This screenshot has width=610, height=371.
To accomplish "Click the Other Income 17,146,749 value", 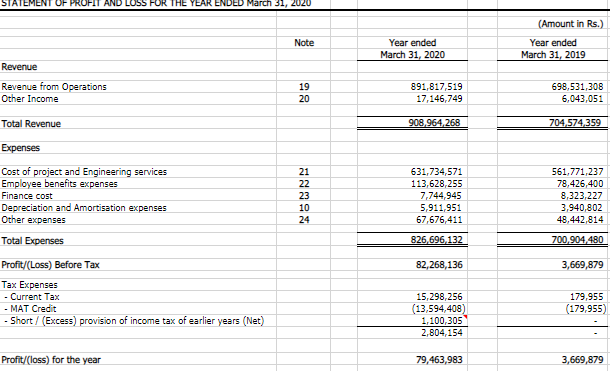I will (x=439, y=99).
